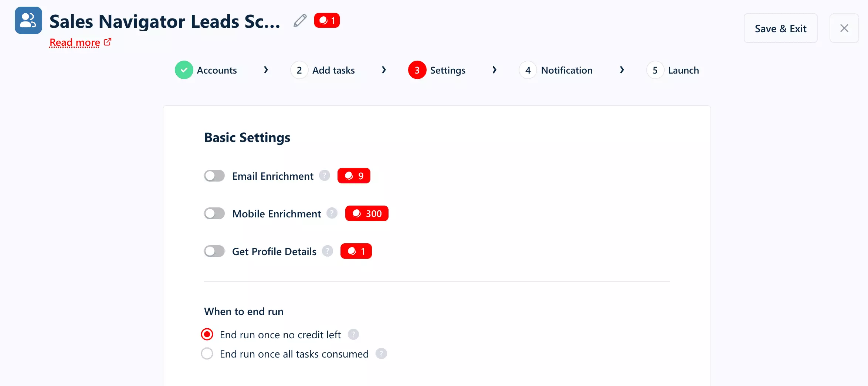Click the external link icon beside Read more
Viewport: 868px width, 386px height.
(x=108, y=42)
